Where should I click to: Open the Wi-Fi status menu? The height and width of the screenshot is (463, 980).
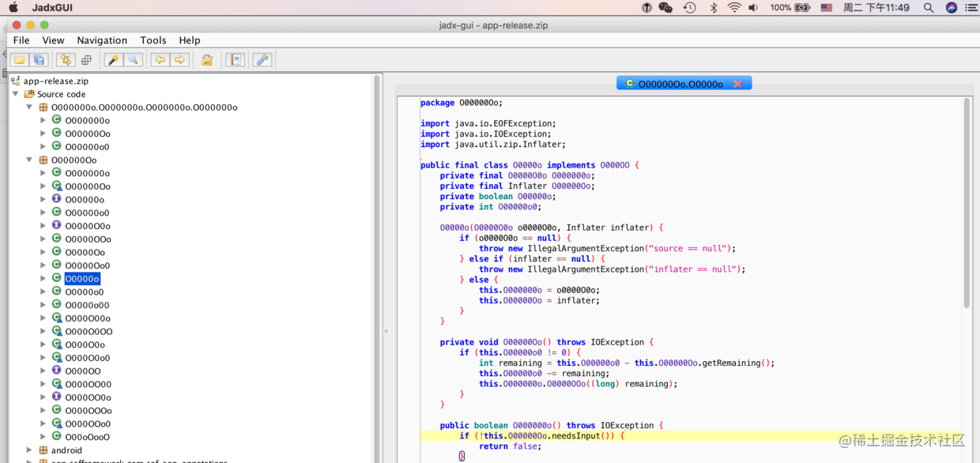coord(734,7)
